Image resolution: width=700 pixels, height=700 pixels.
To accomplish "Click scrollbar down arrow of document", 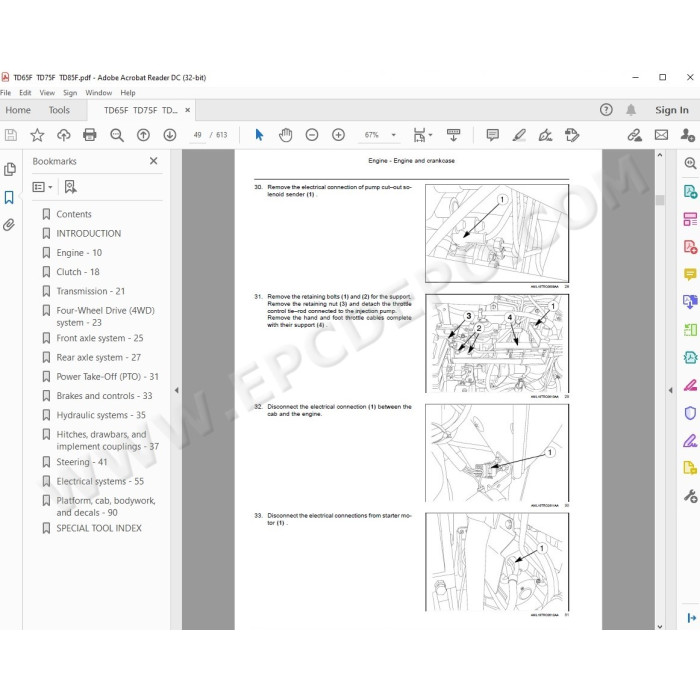I will 660,626.
